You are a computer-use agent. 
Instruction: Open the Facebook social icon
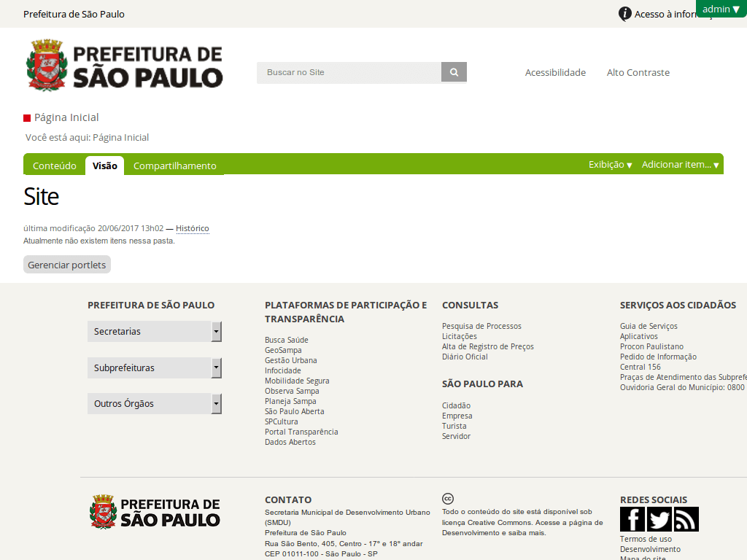[x=632, y=519]
